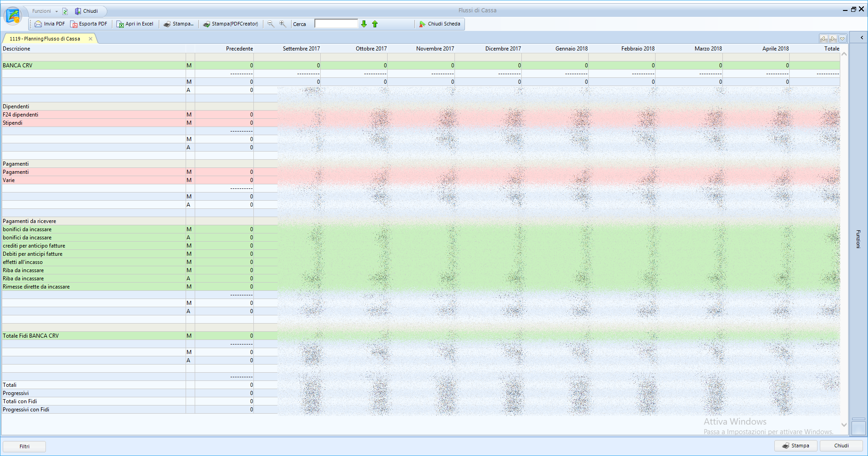Click the green up arrow search-previous icon
Image resolution: width=868 pixels, height=456 pixels.
click(x=375, y=24)
